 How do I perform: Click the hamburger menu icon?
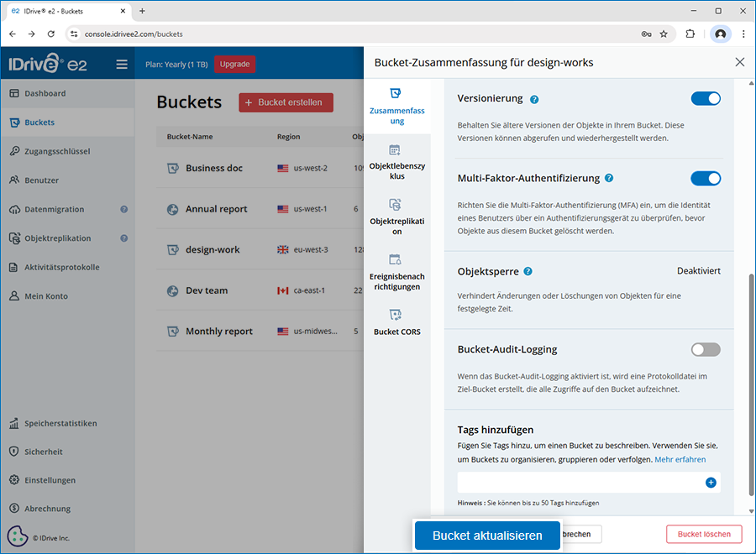(x=122, y=65)
